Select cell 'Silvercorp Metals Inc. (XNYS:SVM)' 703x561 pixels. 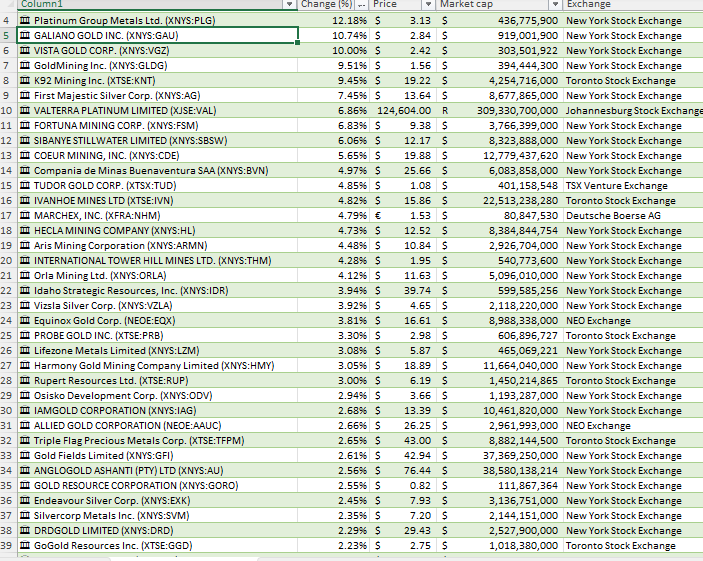157,516
